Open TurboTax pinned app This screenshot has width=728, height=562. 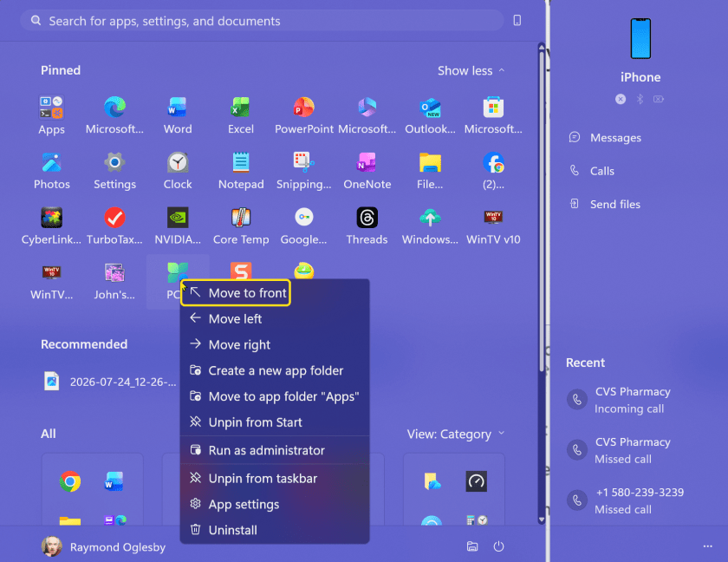point(114,225)
